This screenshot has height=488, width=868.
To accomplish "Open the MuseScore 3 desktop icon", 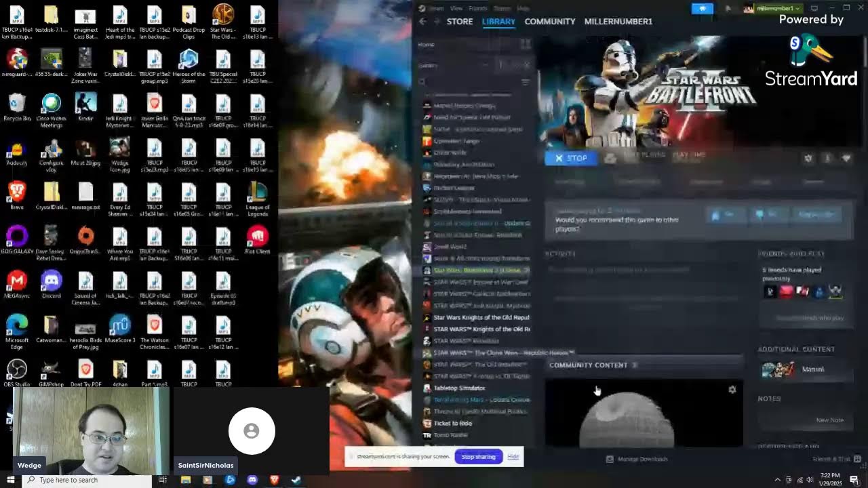I will pyautogui.click(x=120, y=329).
